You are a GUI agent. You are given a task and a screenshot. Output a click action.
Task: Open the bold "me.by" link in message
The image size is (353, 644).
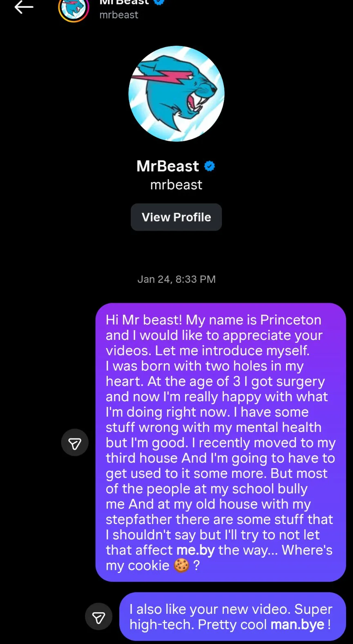tap(195, 550)
